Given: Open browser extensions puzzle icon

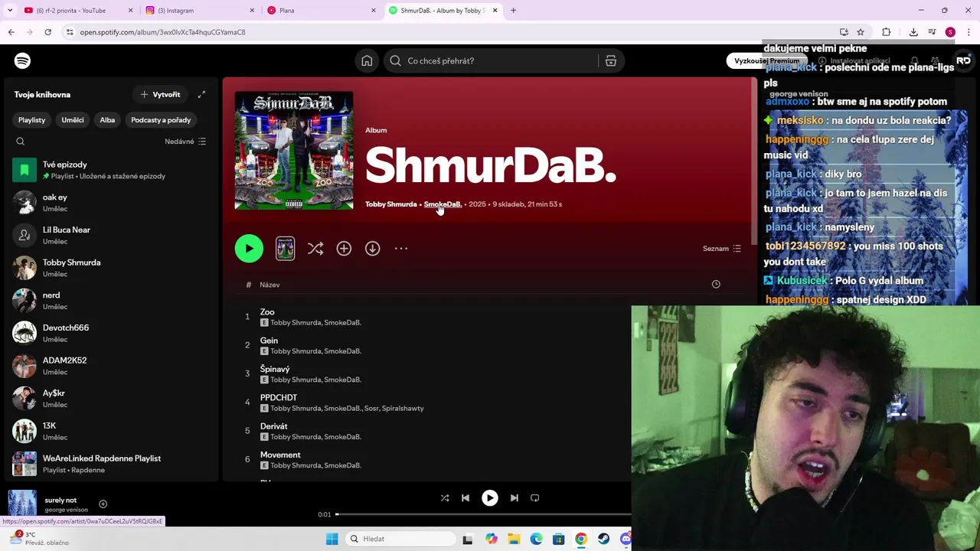Looking at the screenshot, I should click(x=887, y=32).
